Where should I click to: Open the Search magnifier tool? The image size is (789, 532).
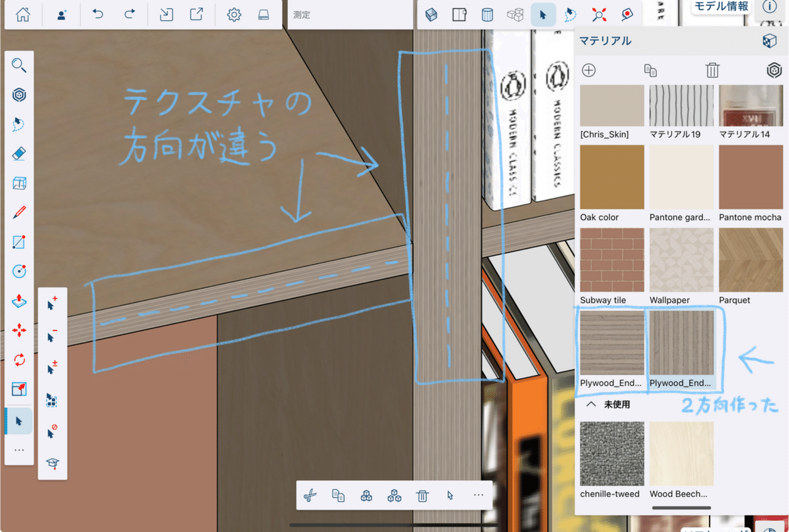(19, 65)
